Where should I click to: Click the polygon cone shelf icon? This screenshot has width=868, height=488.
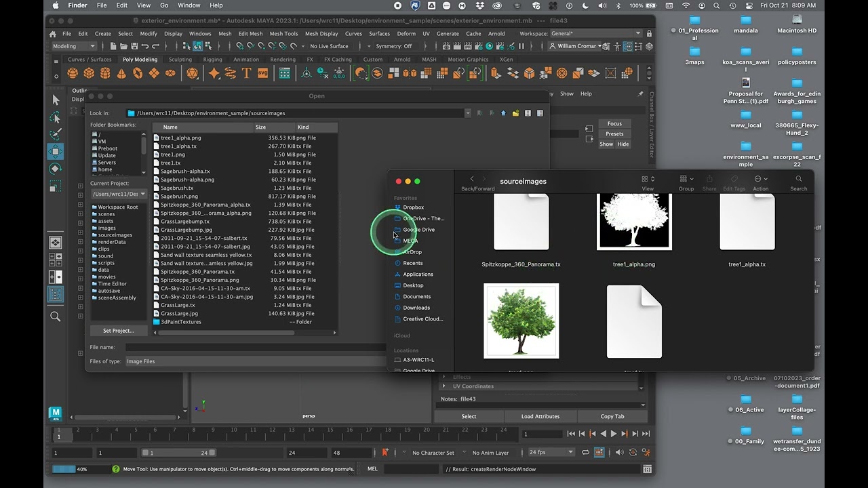(x=121, y=73)
